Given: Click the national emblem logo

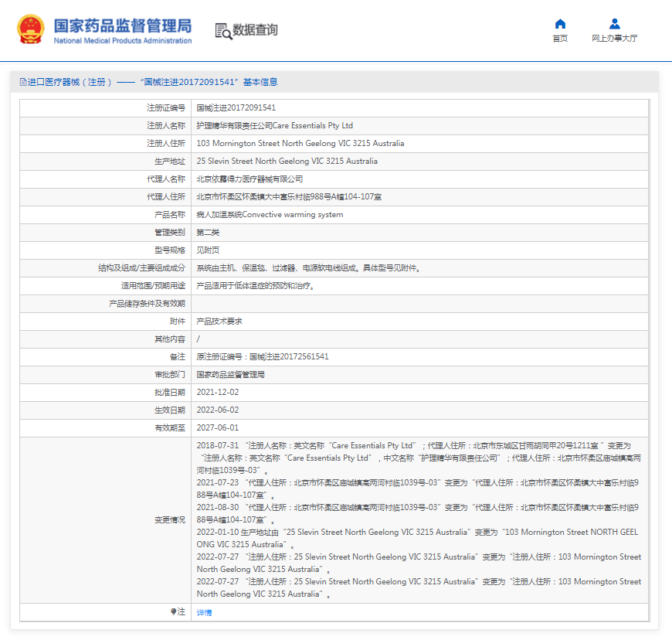Looking at the screenshot, I should 30,29.
